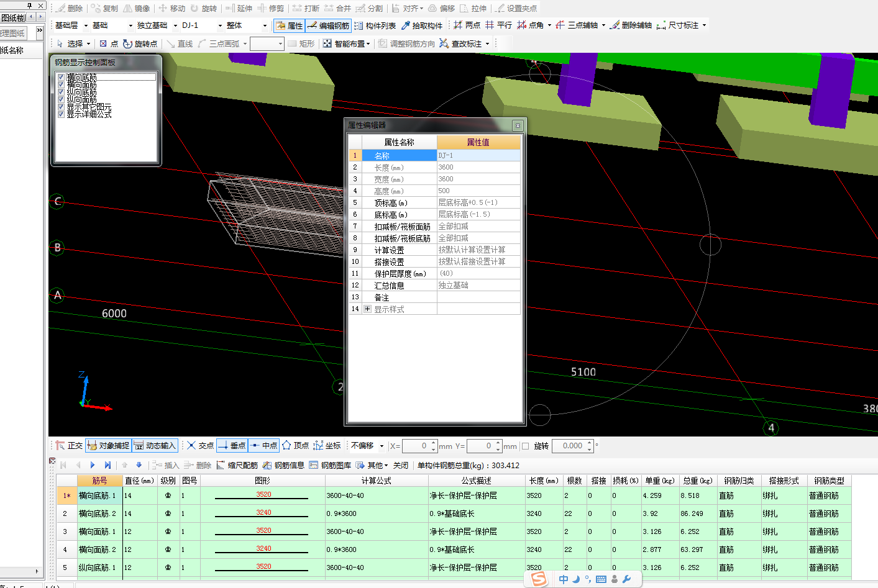Click 删除辅轴 (delete auxiliary axis)
This screenshot has width=878, height=588.
631,25
